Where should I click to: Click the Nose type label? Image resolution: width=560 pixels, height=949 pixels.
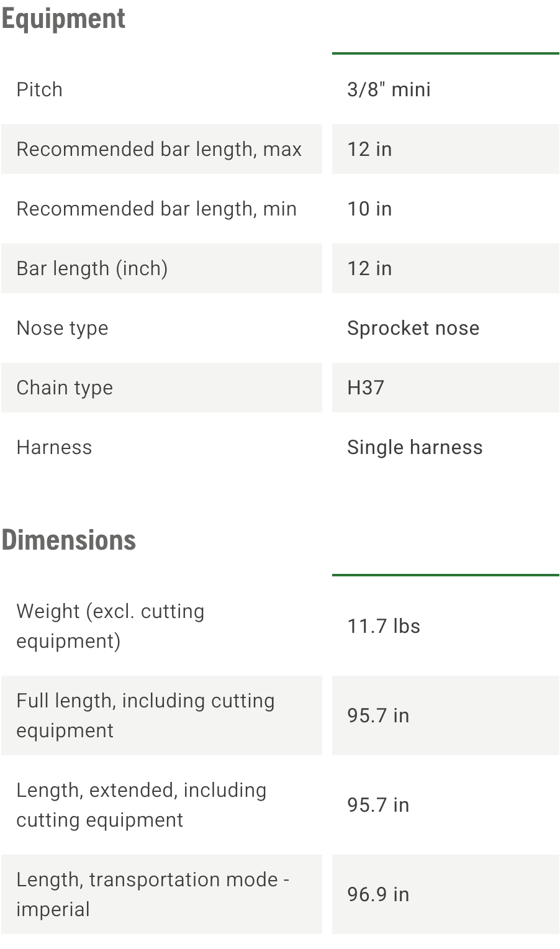pos(63,328)
